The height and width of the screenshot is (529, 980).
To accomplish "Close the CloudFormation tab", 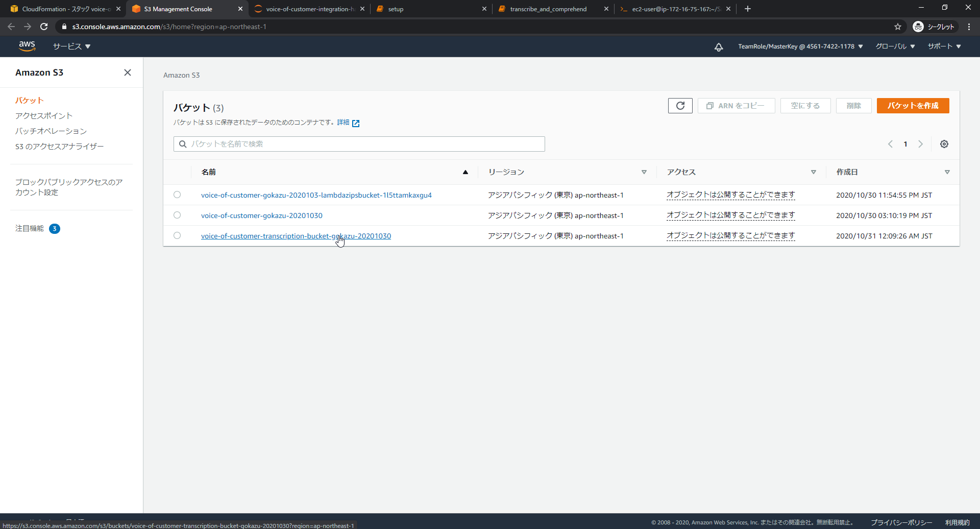I will (x=118, y=9).
